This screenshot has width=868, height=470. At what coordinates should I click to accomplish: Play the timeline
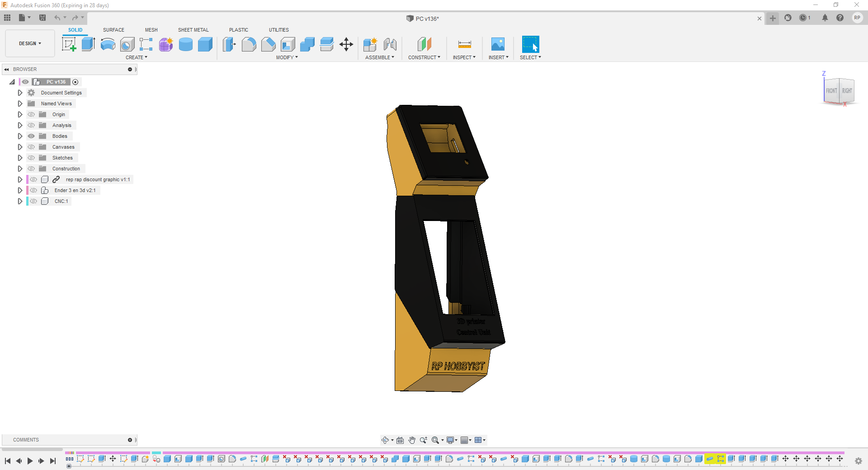coord(30,461)
